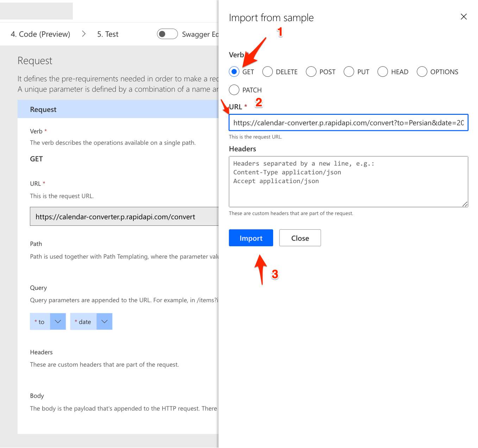The image size is (478, 448).
Task: Toggle the Swagger Editor switch
Action: [167, 34]
